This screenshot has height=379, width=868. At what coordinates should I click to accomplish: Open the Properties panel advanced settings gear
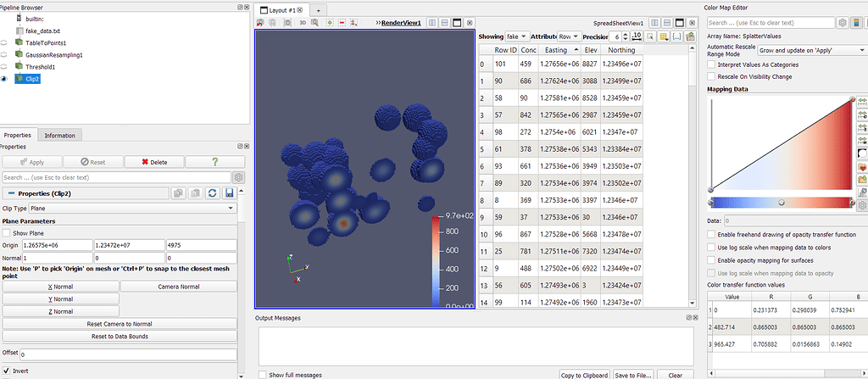[238, 177]
